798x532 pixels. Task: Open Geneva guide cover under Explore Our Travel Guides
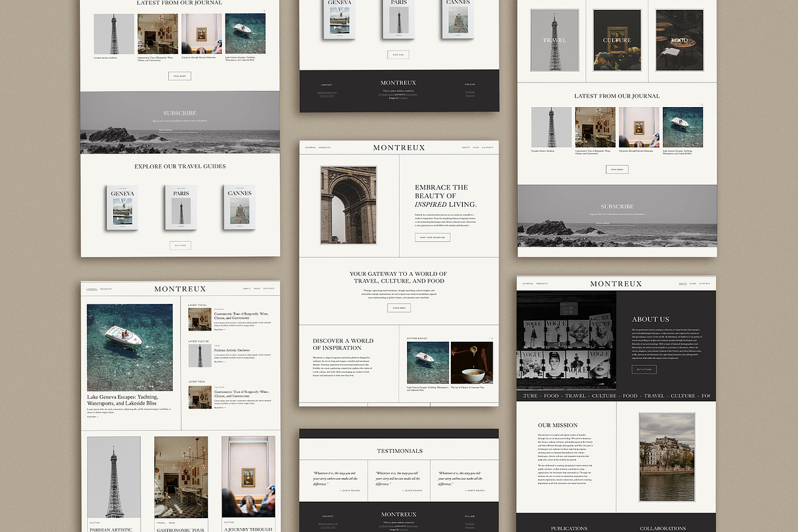(x=122, y=207)
